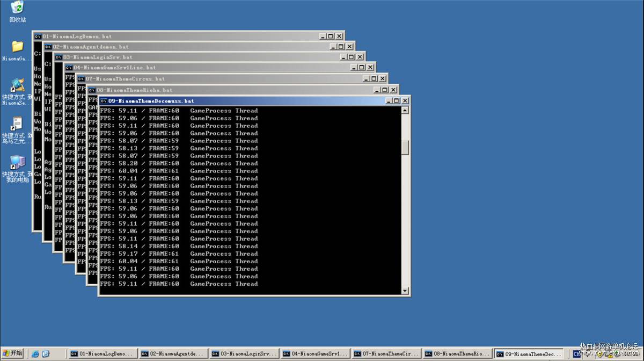Maximize the 07-NiaomaThemeCircus.bat window
644x361 pixels.
point(374,79)
